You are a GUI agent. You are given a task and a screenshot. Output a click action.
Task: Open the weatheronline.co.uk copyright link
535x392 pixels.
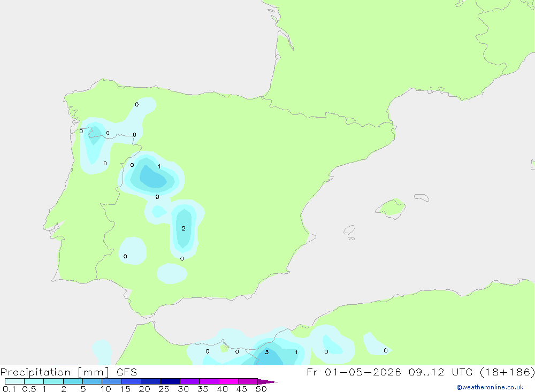(x=490, y=387)
